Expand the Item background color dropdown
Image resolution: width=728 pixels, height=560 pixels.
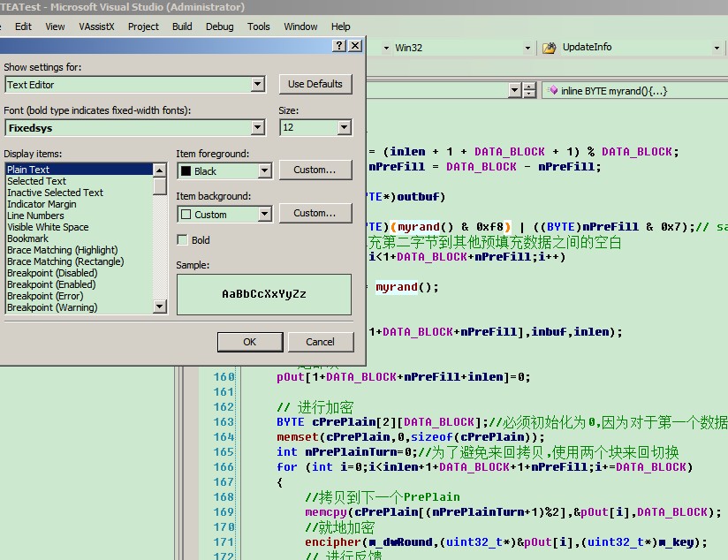click(x=264, y=214)
